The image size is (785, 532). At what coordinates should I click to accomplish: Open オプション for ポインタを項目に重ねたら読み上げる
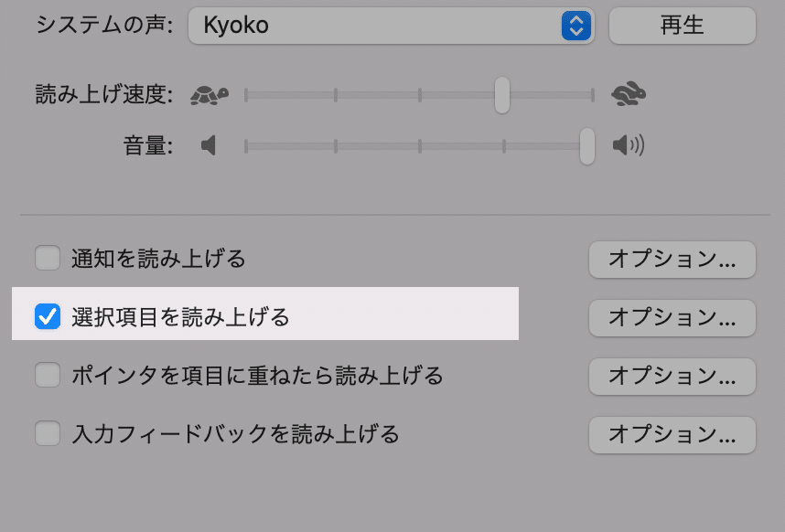click(x=672, y=377)
